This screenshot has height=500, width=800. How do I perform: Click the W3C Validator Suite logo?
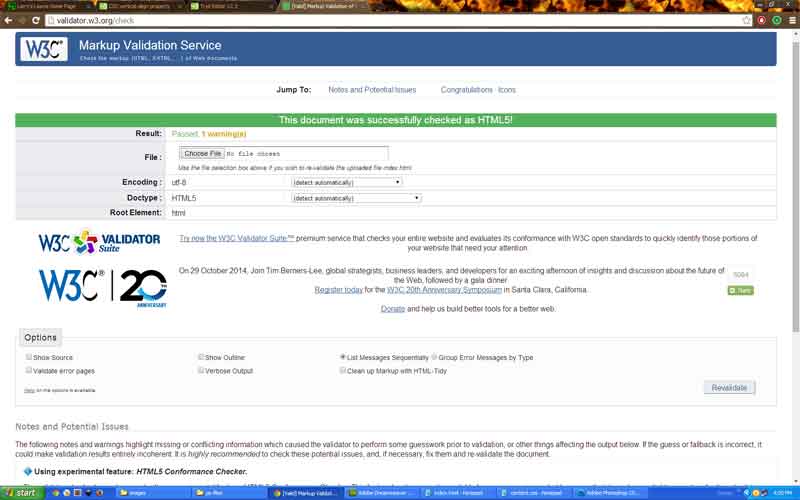click(99, 242)
